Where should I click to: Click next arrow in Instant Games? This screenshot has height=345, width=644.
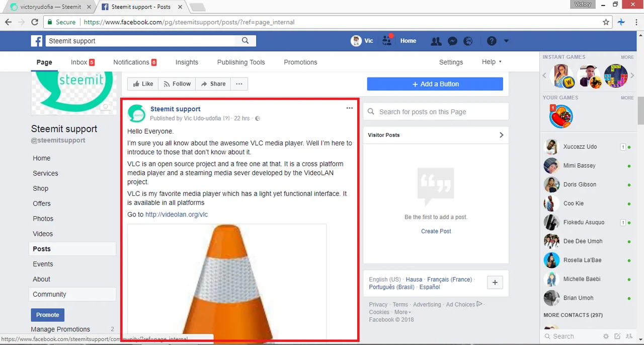tap(632, 76)
